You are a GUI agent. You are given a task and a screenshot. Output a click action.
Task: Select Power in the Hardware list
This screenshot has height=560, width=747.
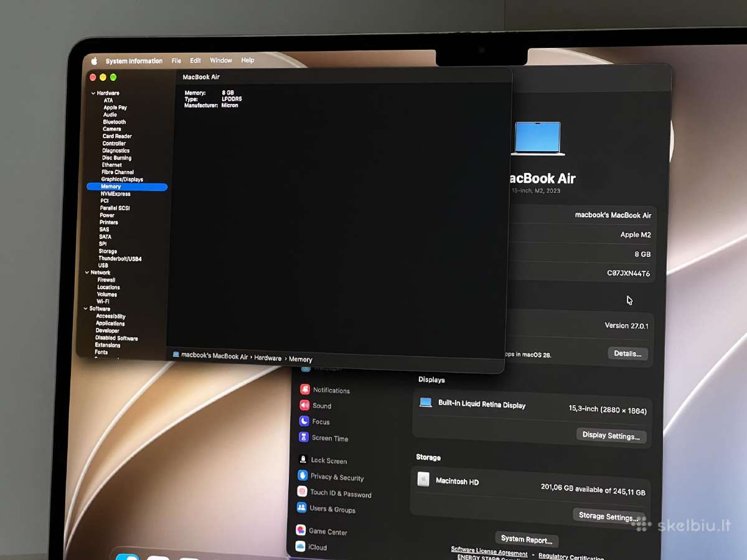(x=108, y=215)
